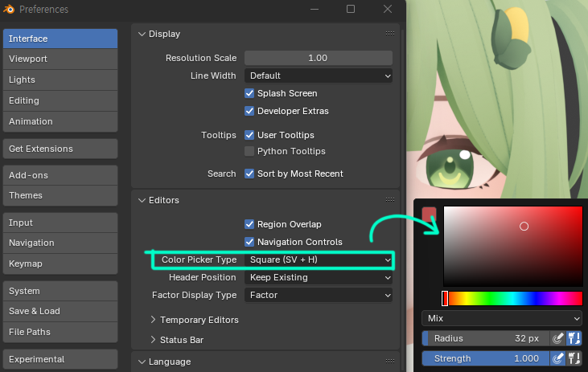This screenshot has width=588, height=372.
Task: Open Navigation preferences
Action: click(60, 243)
